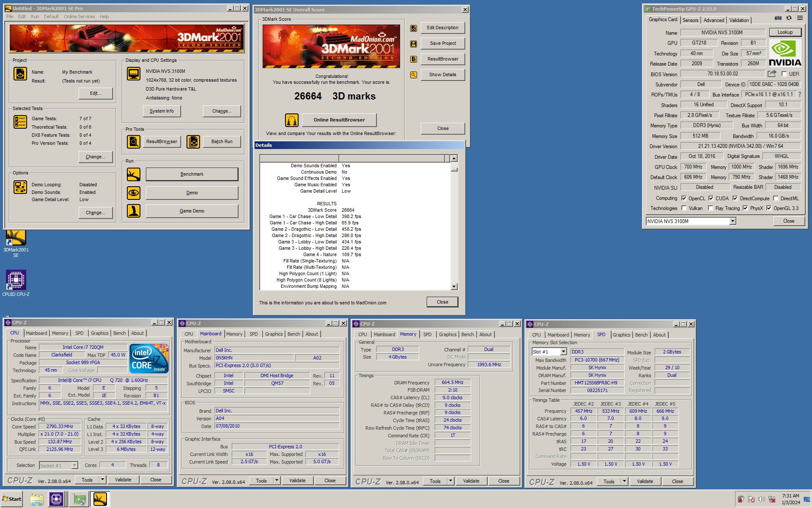Click the Edit Description icon in score window
Screen dimensions: 812x508
[414, 28]
